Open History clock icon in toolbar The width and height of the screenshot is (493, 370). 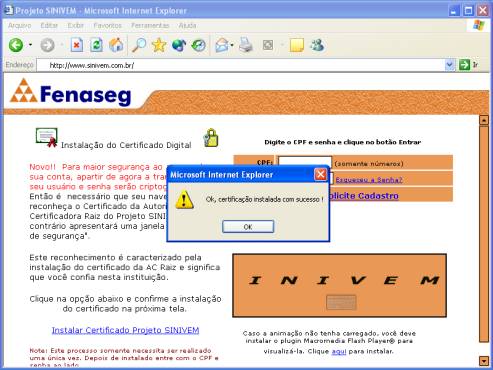pos(199,45)
